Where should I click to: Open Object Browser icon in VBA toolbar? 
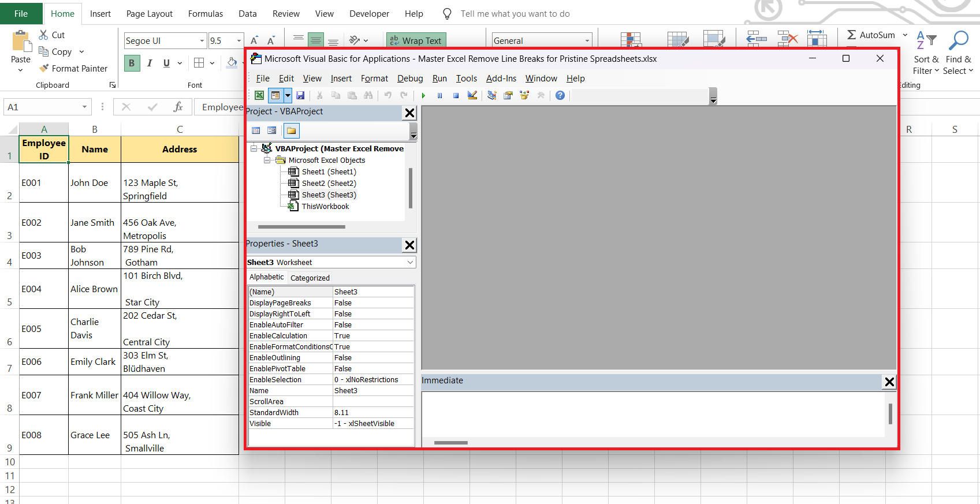point(524,95)
